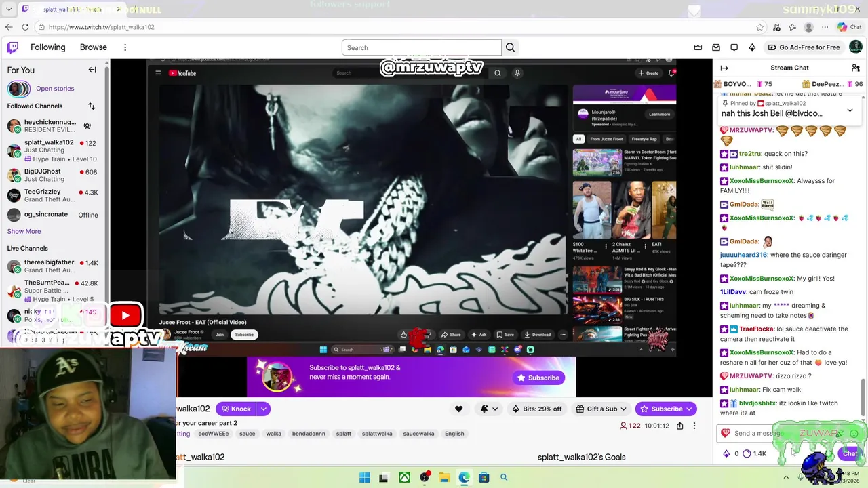868x488 pixels.
Task: Open therealbigfather live channel
Action: tap(53, 266)
